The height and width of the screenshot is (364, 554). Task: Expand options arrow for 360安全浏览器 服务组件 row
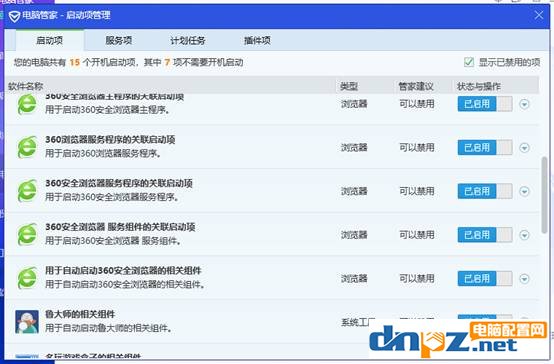524,235
